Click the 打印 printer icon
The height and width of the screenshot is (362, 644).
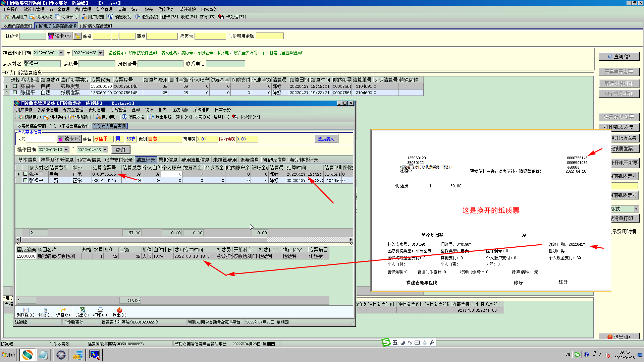[x=100, y=310]
